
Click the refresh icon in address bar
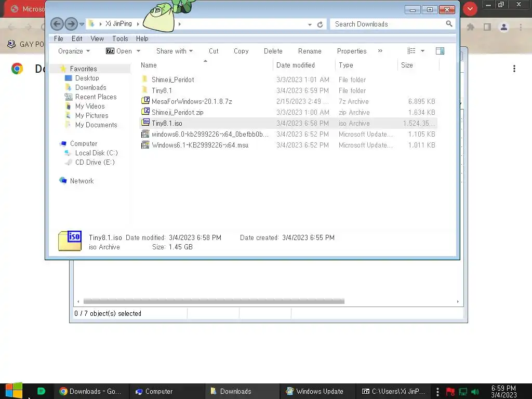(x=320, y=24)
